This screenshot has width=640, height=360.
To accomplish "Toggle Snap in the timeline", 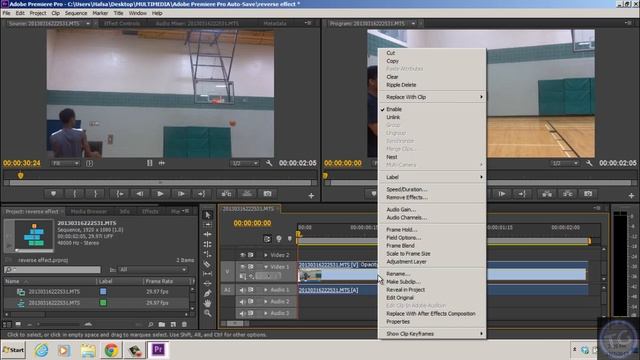I will point(267,239).
